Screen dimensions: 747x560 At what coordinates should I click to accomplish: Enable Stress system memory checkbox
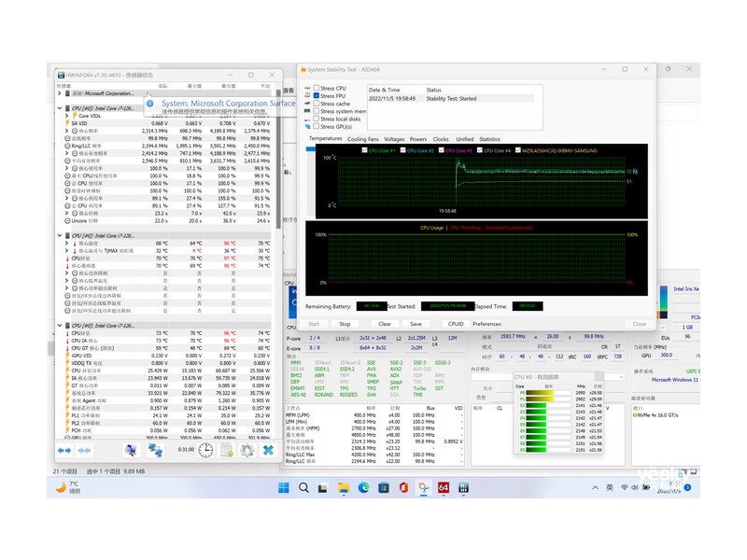coord(317,111)
